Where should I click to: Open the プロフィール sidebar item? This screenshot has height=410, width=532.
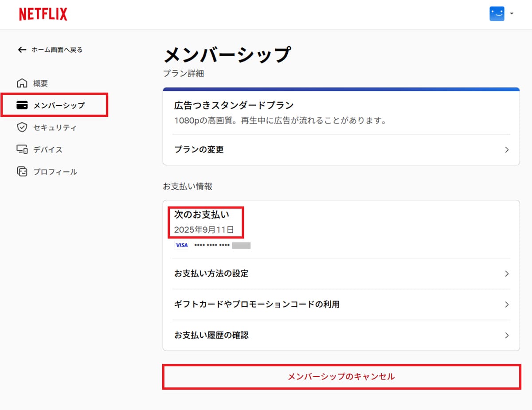pyautogui.click(x=55, y=172)
